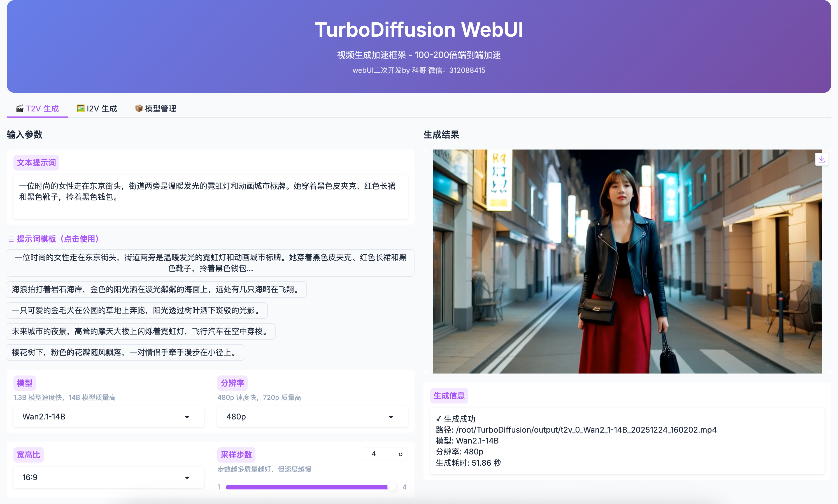Expand the 16:9 aspect ratio dropdown
This screenshot has height=504, width=838.
pos(108,477)
